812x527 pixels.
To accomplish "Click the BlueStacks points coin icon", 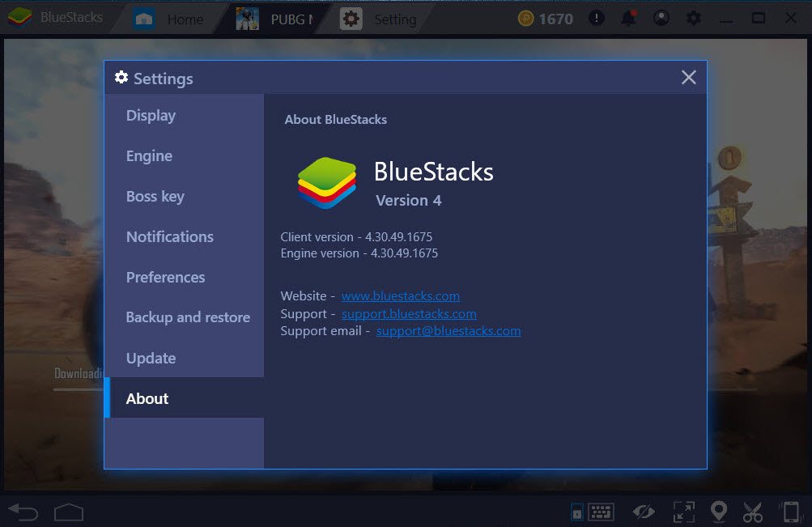I will pos(527,19).
